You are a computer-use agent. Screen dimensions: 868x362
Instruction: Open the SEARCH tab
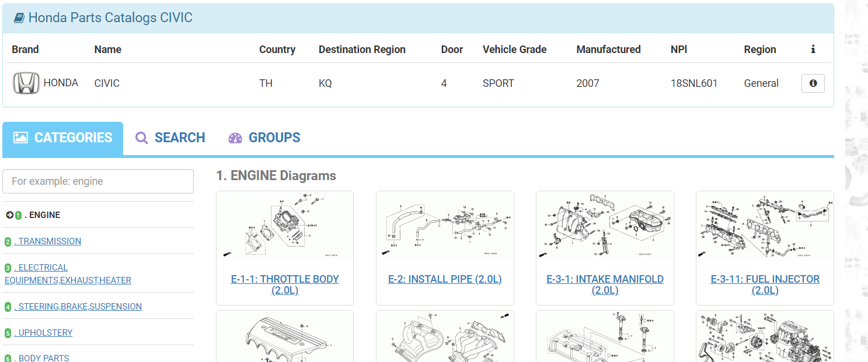[x=170, y=138]
